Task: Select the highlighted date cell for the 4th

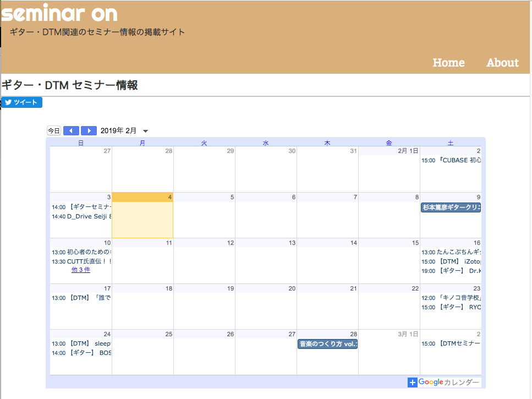Action: [x=142, y=219]
